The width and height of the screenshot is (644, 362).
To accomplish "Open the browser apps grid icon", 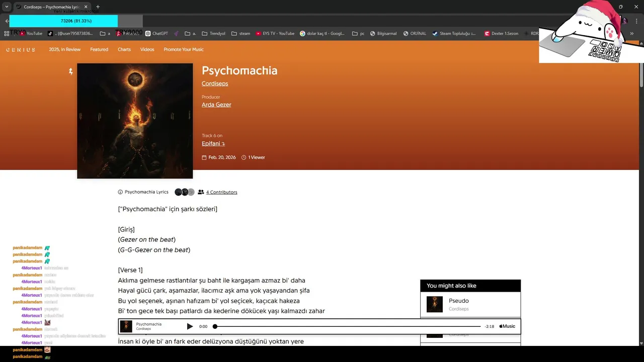I will (x=7, y=34).
